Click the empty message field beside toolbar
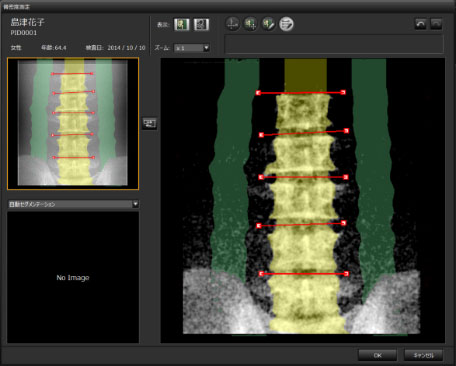This screenshot has width=456, height=366. point(334,44)
